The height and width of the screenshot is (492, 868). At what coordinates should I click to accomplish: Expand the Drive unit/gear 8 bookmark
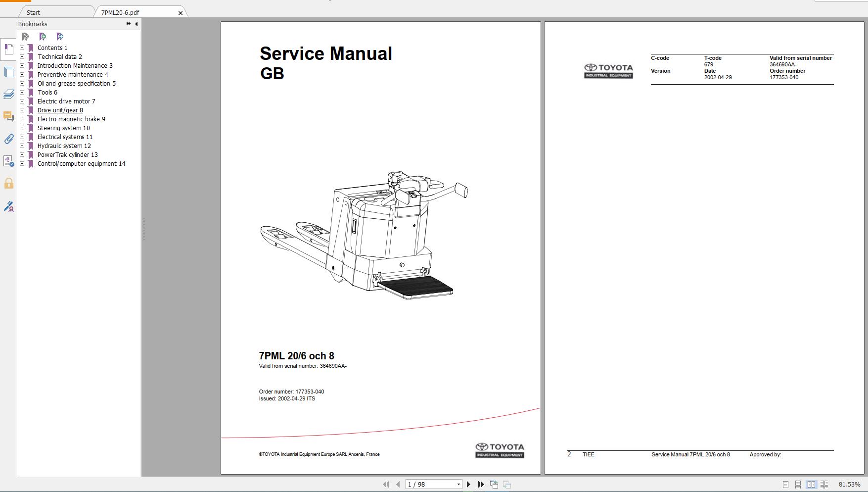(22, 110)
